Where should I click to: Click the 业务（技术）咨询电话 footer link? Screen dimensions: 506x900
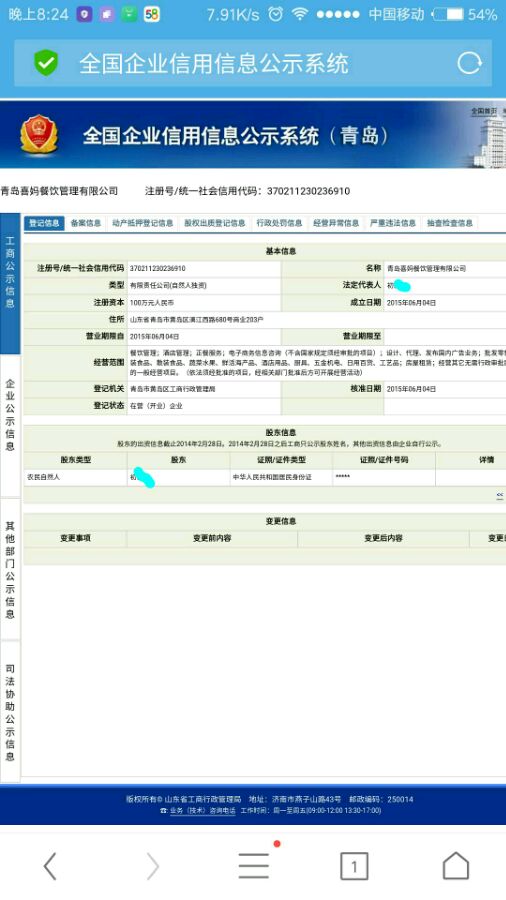point(203,810)
